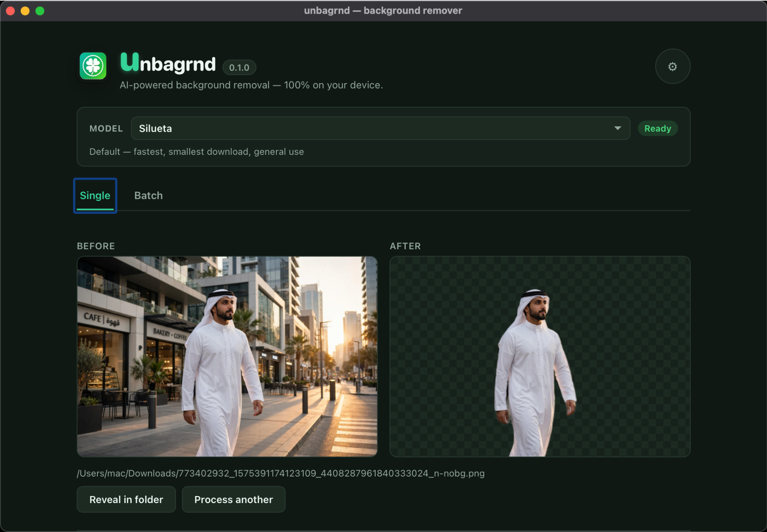The image size is (767, 532).
Task: Click the yellow minimize window button
Action: (25, 11)
